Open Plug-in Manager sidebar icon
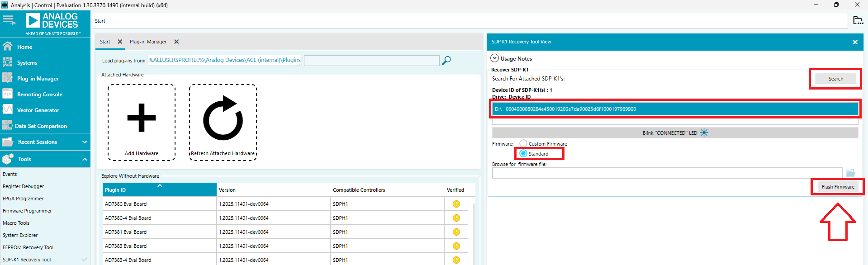Screen dimensions: 868x265 pos(7,78)
